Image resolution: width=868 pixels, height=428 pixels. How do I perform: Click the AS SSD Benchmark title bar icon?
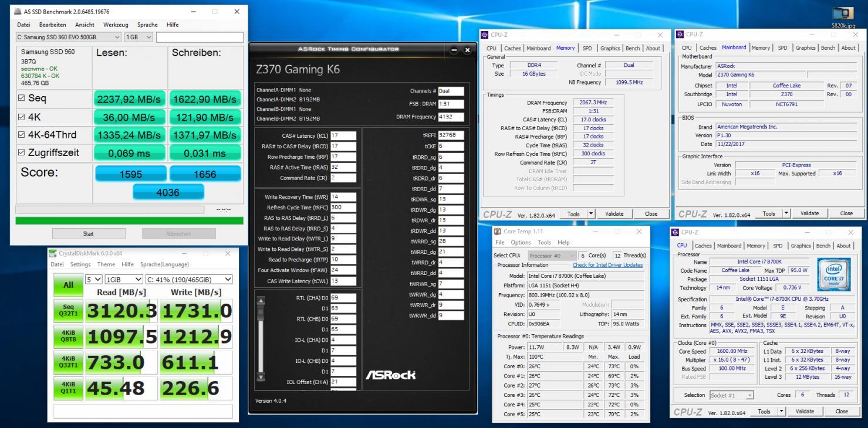pyautogui.click(x=18, y=12)
